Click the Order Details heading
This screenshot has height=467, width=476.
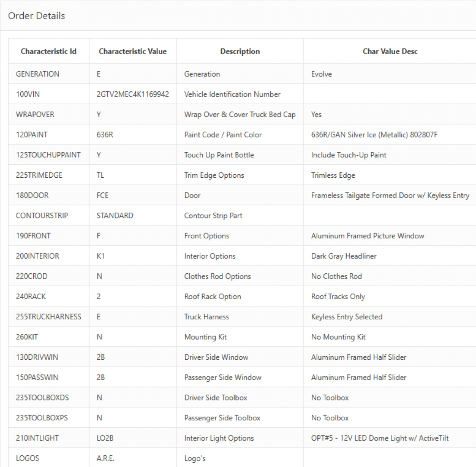click(37, 16)
